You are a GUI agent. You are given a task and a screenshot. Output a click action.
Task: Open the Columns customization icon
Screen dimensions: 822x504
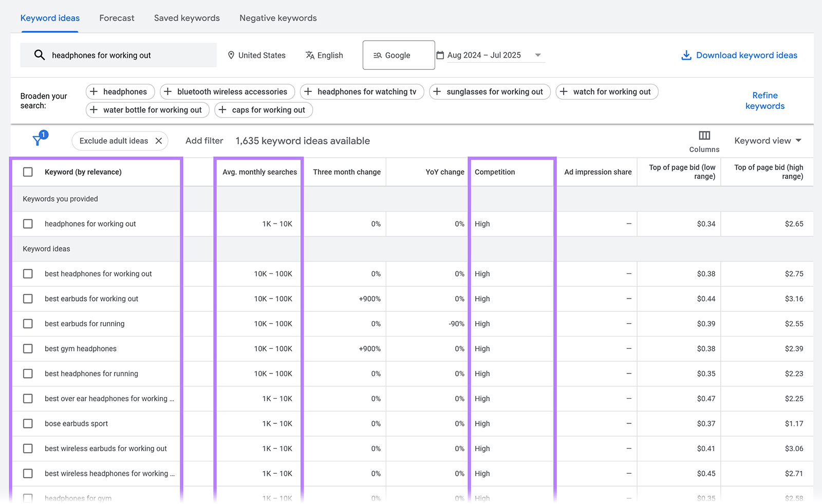(x=704, y=136)
